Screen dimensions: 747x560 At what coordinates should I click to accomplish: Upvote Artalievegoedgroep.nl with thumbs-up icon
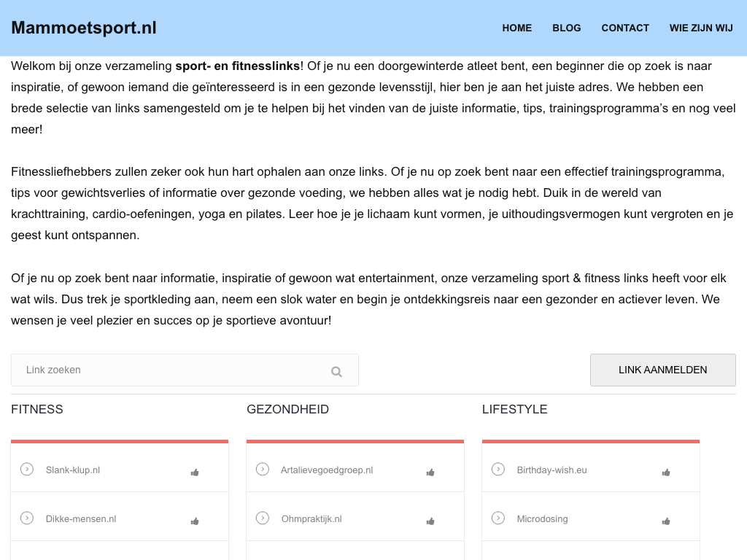coord(430,472)
